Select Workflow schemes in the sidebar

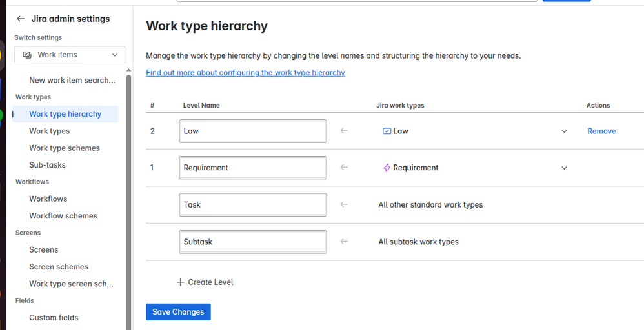[63, 216]
